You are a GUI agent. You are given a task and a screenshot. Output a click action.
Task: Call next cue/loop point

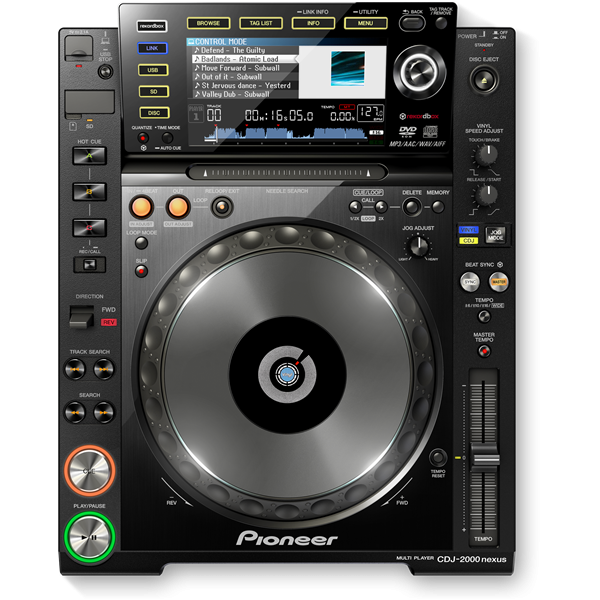[381, 207]
